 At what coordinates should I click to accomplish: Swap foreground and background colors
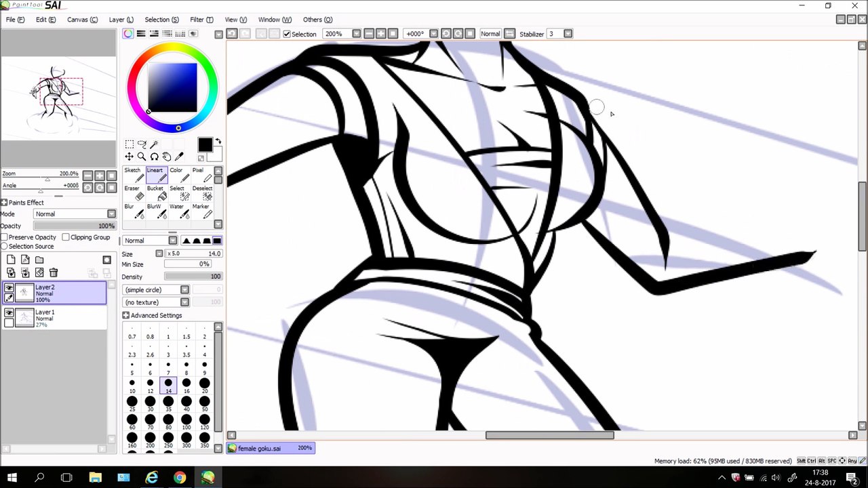pos(218,140)
